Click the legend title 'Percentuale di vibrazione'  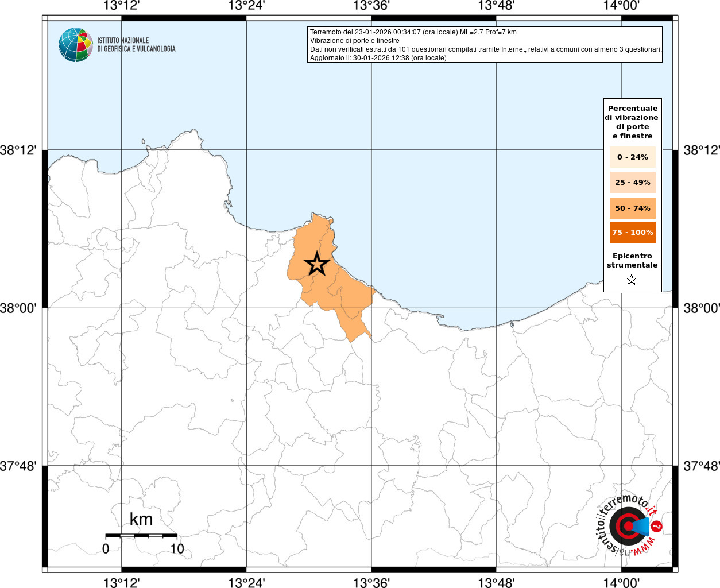pos(632,122)
